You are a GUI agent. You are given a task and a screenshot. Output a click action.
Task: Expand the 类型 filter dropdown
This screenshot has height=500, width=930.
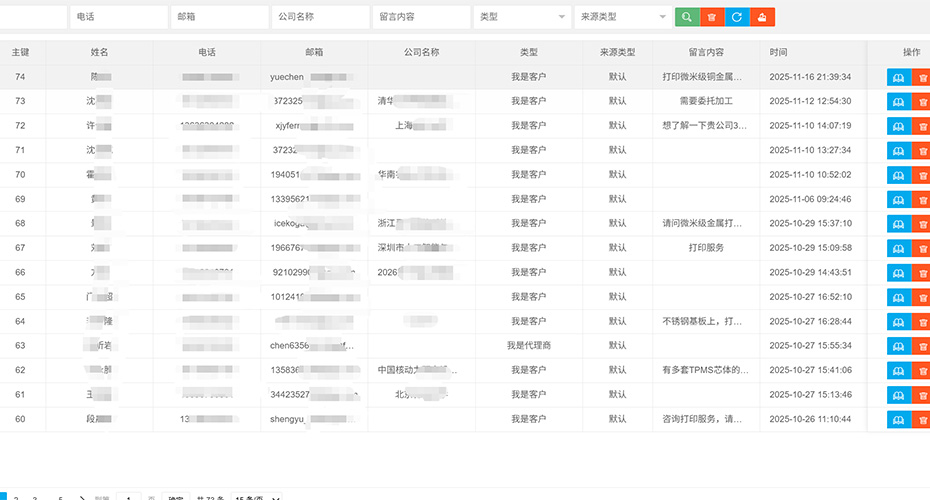522,17
